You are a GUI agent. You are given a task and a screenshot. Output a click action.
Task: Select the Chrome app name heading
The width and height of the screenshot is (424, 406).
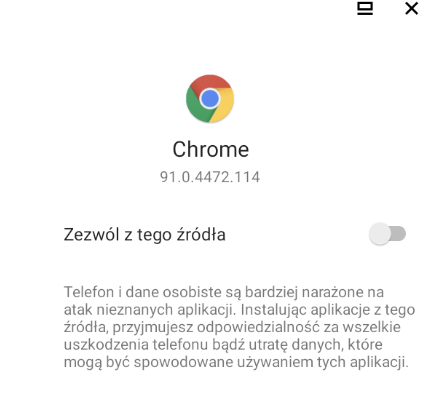point(210,149)
